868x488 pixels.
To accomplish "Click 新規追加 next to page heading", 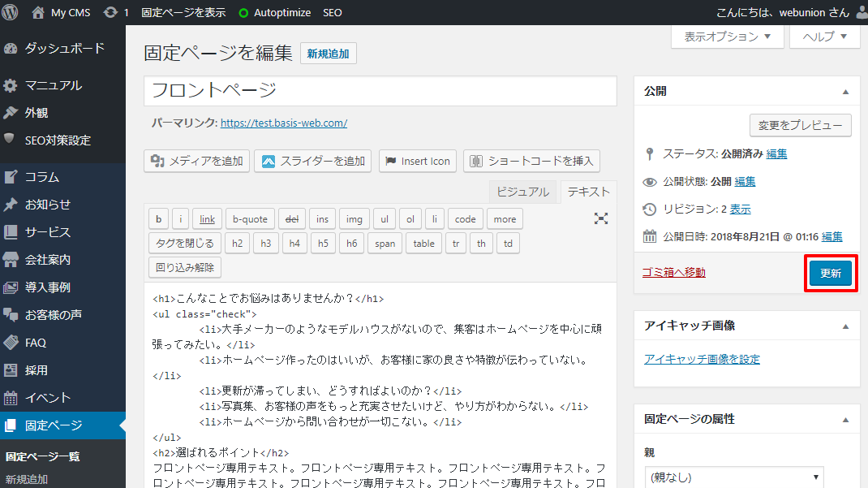I will coord(329,54).
